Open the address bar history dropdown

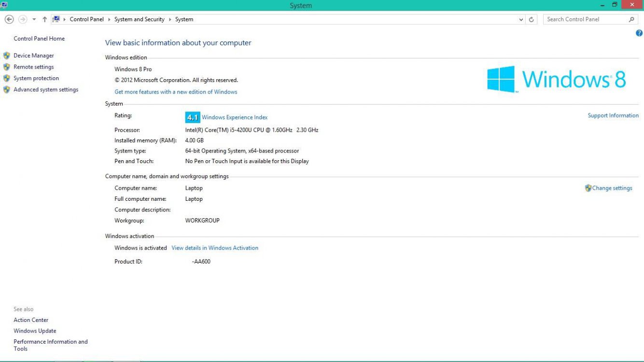520,19
